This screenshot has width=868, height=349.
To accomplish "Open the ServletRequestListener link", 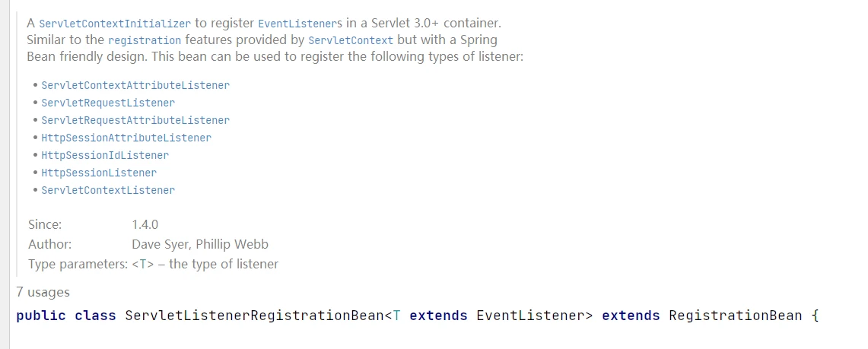I will (108, 103).
